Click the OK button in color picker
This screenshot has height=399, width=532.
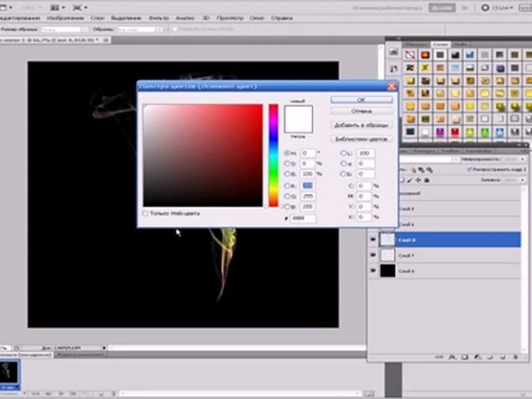[362, 100]
